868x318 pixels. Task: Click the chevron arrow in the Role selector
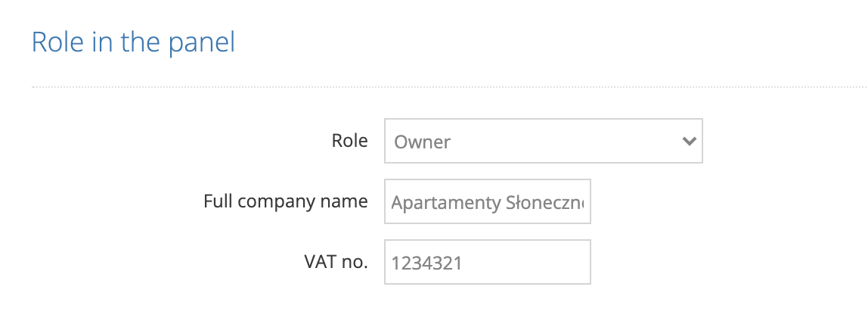point(688,141)
